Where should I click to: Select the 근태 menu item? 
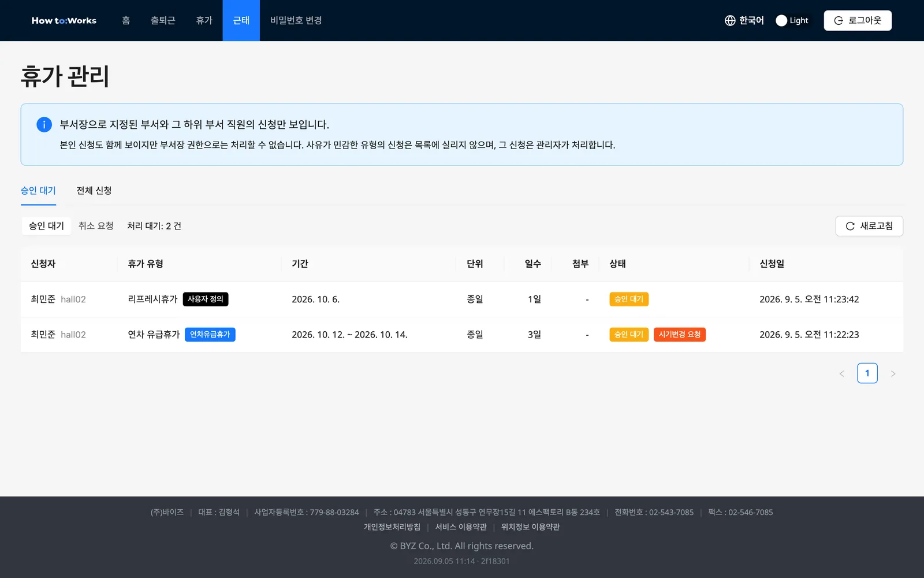point(241,20)
